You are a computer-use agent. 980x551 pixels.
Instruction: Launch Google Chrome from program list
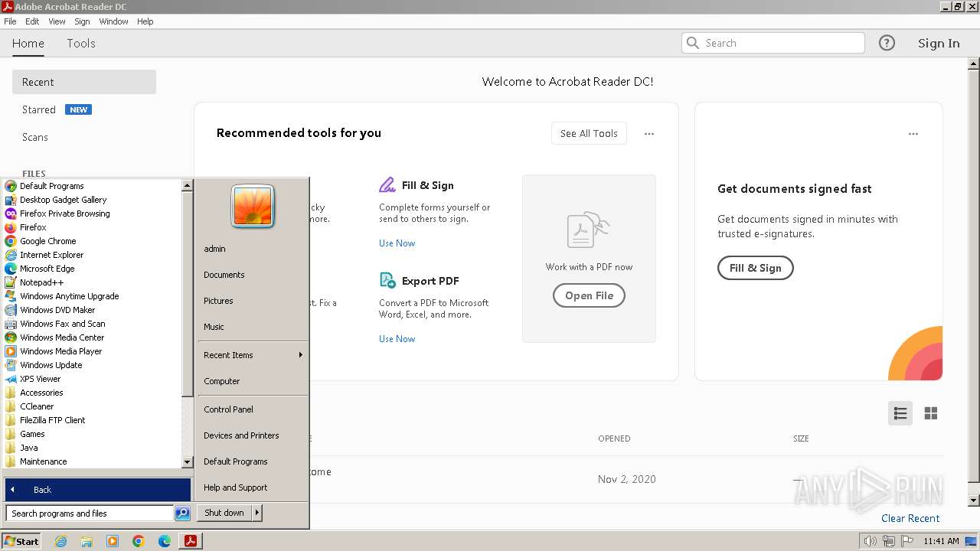[x=47, y=241]
